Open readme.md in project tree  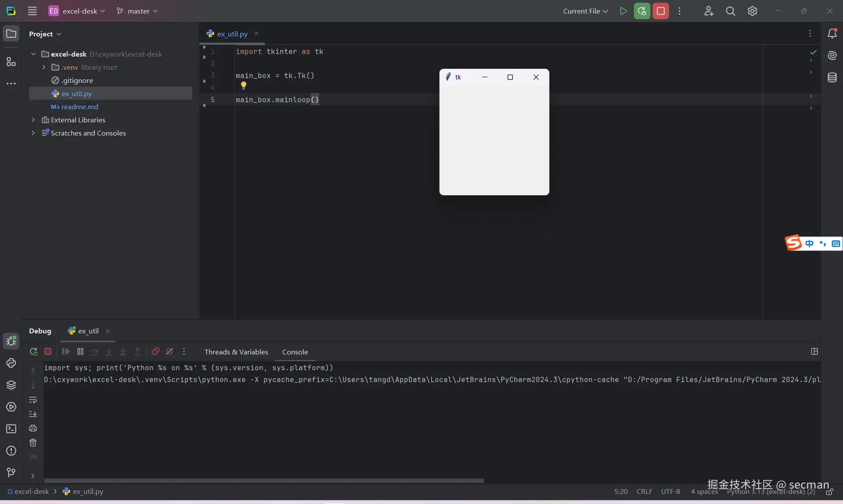click(x=79, y=107)
